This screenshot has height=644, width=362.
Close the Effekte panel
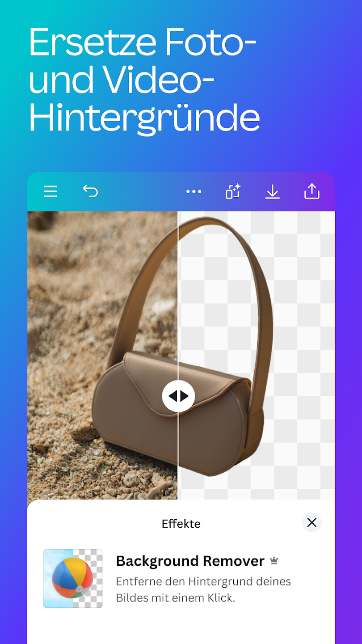(311, 522)
